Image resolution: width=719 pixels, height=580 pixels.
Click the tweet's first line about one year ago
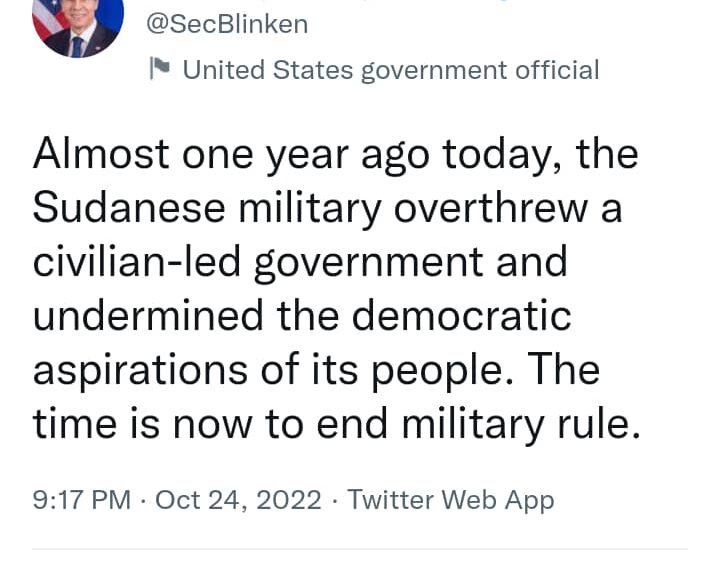coord(335,156)
